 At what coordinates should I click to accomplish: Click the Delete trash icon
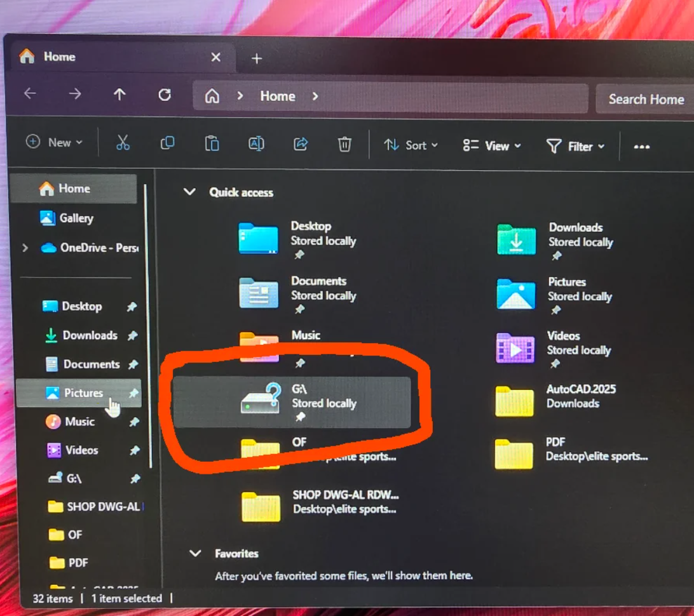pyautogui.click(x=344, y=144)
